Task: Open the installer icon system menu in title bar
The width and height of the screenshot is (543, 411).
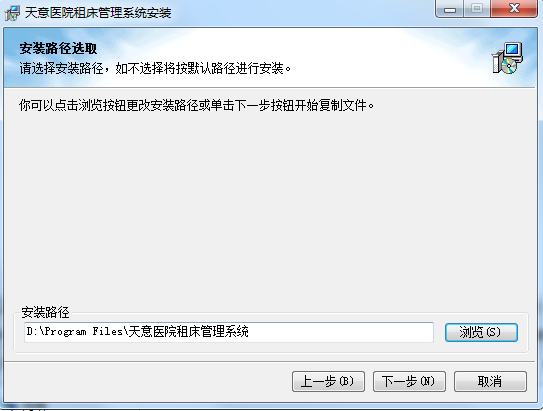Action: click(x=12, y=13)
